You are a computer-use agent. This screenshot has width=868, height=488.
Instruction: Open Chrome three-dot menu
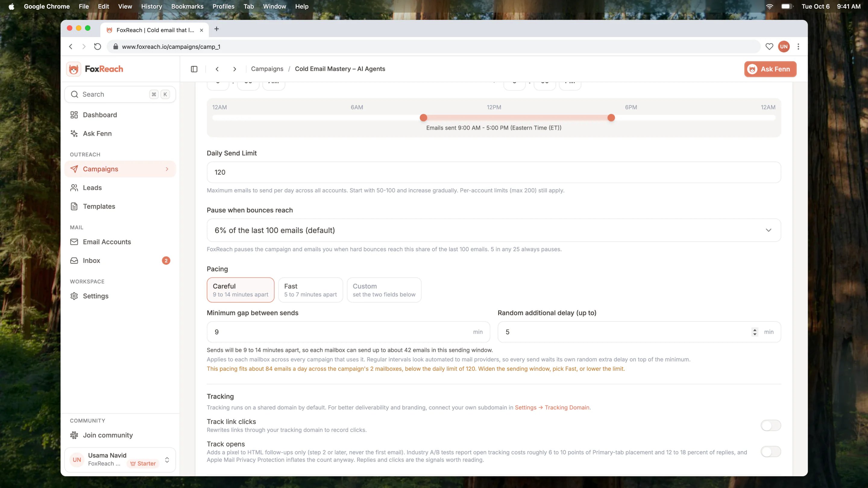(798, 46)
